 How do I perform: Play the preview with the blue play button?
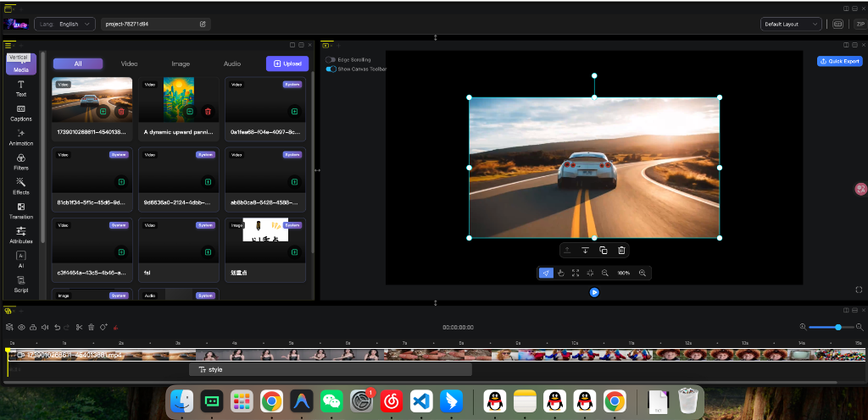point(594,292)
